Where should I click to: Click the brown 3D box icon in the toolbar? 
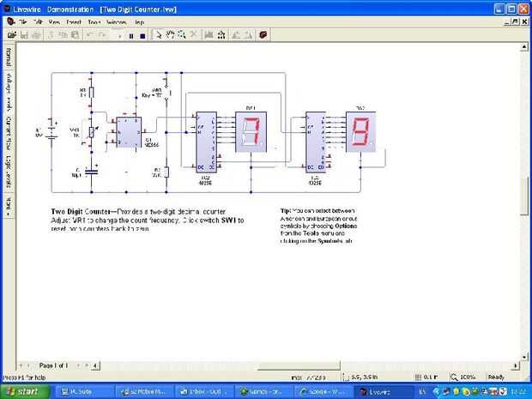pos(263,35)
